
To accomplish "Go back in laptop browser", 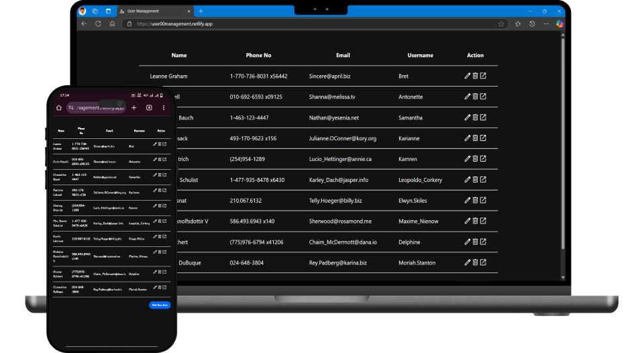I will tap(85, 24).
